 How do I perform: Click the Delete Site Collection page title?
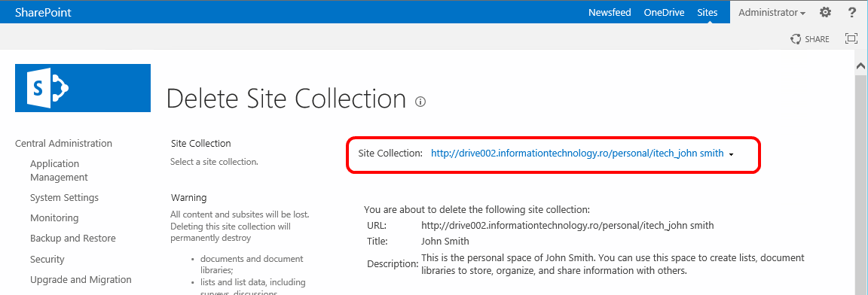tap(286, 99)
